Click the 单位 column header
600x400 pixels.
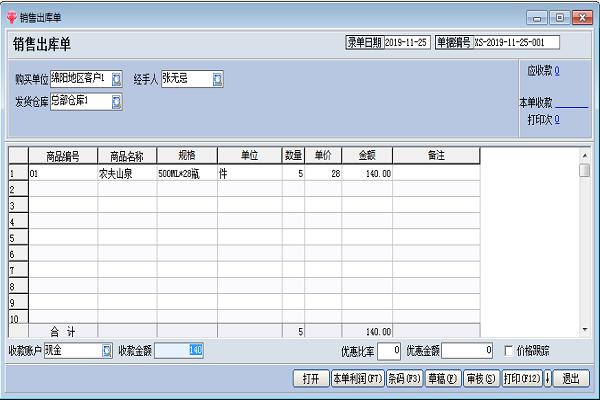click(x=249, y=156)
